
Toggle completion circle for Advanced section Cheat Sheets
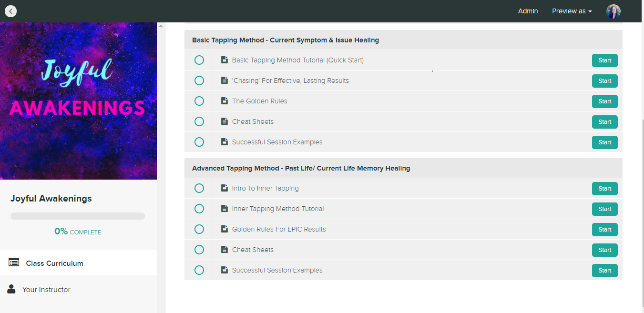(199, 250)
